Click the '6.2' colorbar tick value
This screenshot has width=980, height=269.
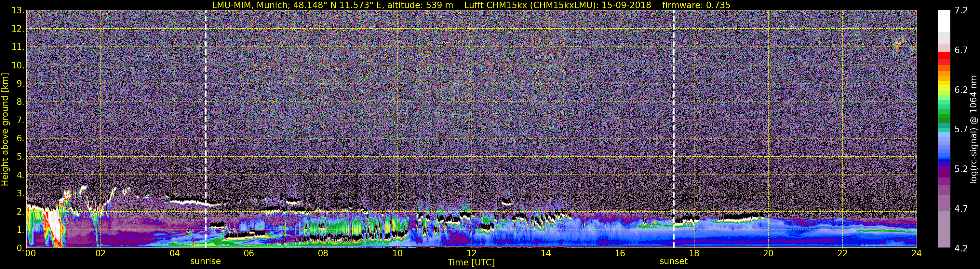point(961,90)
